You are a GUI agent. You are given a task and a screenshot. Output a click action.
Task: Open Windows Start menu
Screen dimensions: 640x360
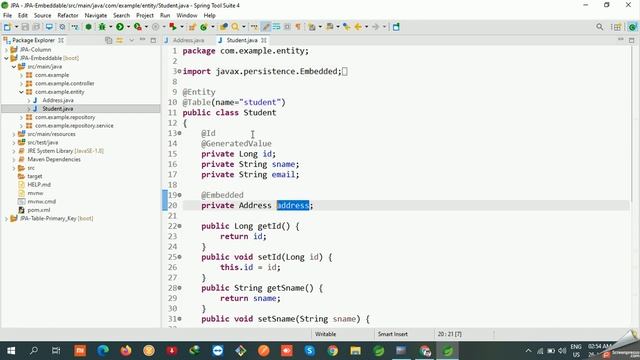click(x=11, y=351)
